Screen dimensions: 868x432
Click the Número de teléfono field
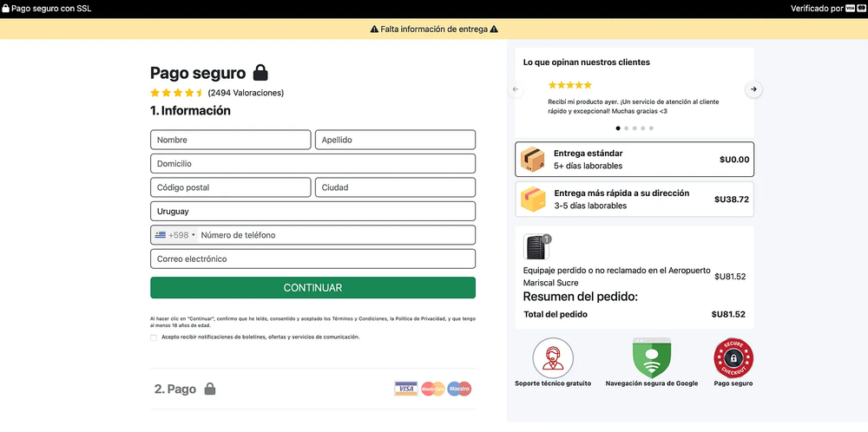pyautogui.click(x=336, y=235)
